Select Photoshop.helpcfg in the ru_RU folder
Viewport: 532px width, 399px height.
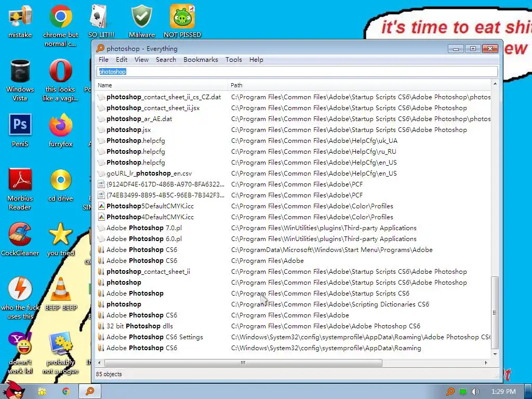[x=294, y=151]
